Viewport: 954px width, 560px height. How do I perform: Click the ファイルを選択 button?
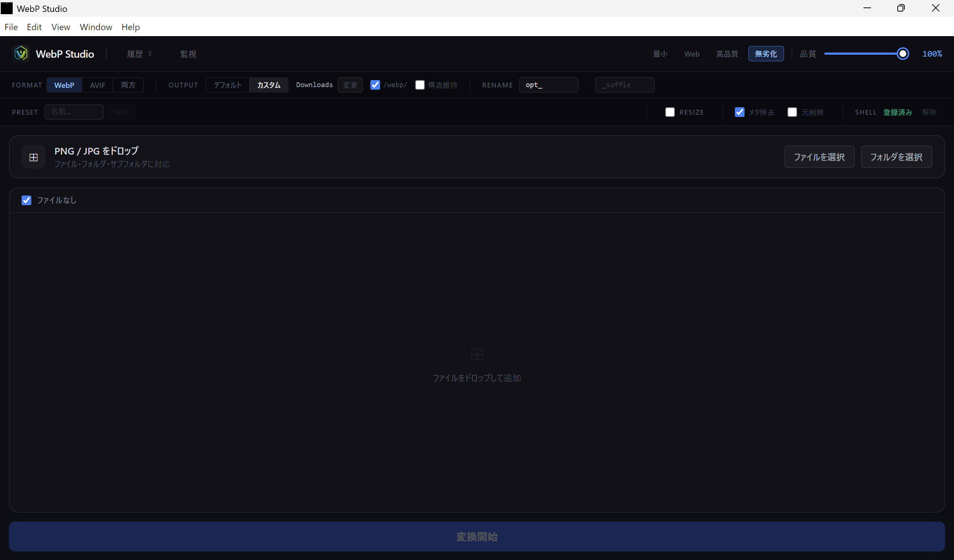pyautogui.click(x=819, y=157)
